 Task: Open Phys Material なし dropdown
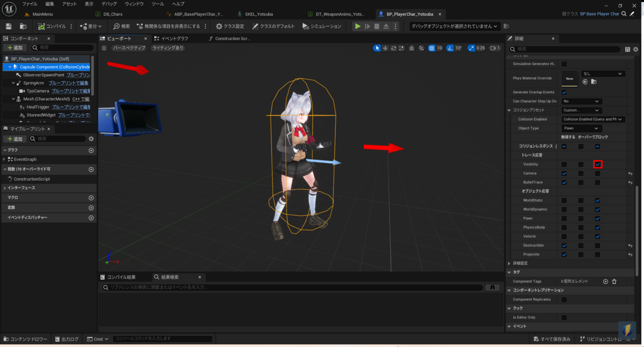tap(603, 73)
